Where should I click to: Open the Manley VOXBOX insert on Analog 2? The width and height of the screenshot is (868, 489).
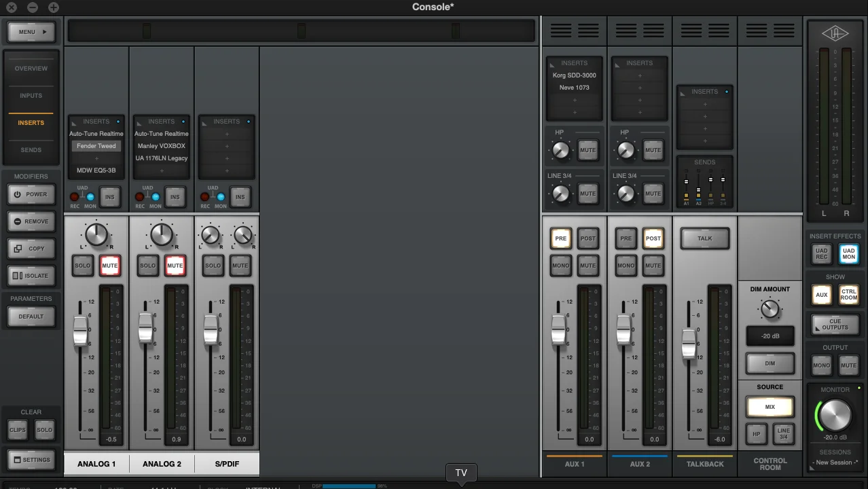point(162,146)
